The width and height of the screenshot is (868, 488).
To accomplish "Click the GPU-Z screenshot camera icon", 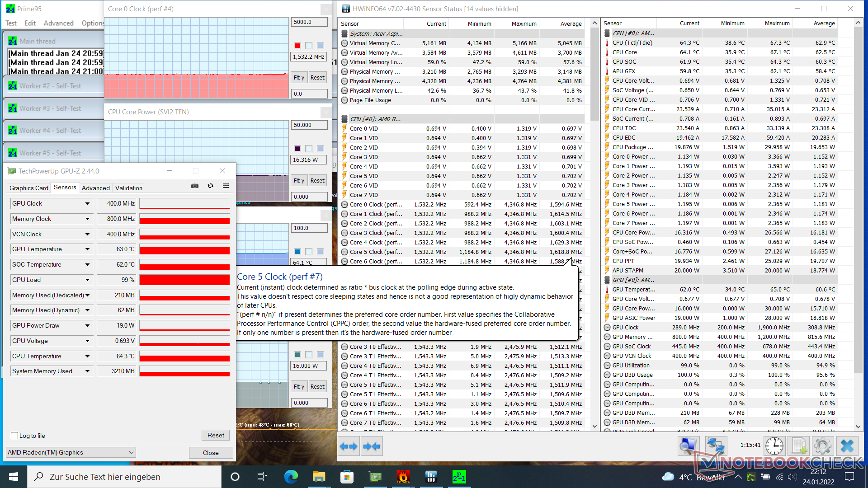I will 195,186.
